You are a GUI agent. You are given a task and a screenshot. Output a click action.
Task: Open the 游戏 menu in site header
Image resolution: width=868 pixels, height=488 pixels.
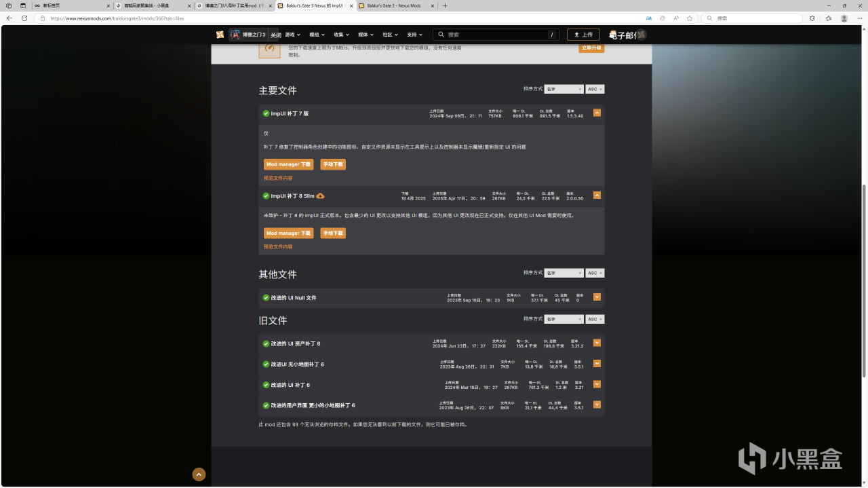pos(294,35)
